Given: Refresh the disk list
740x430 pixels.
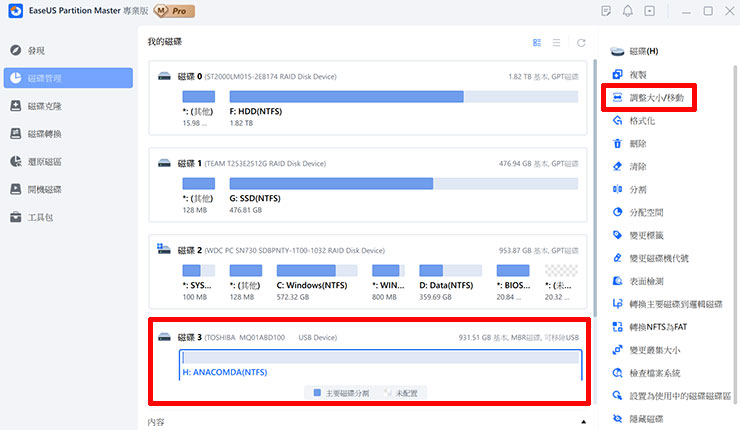Looking at the screenshot, I should point(581,42).
